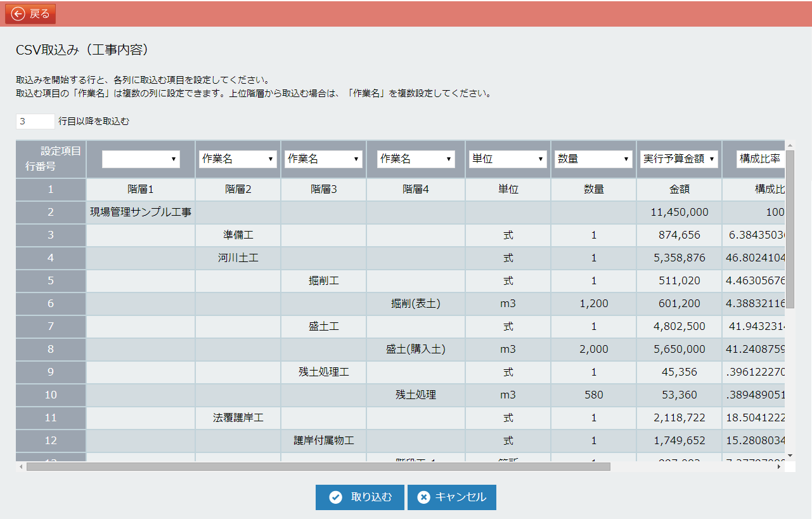Click amount cell 5,358,876
812x519 pixels.
point(679,258)
